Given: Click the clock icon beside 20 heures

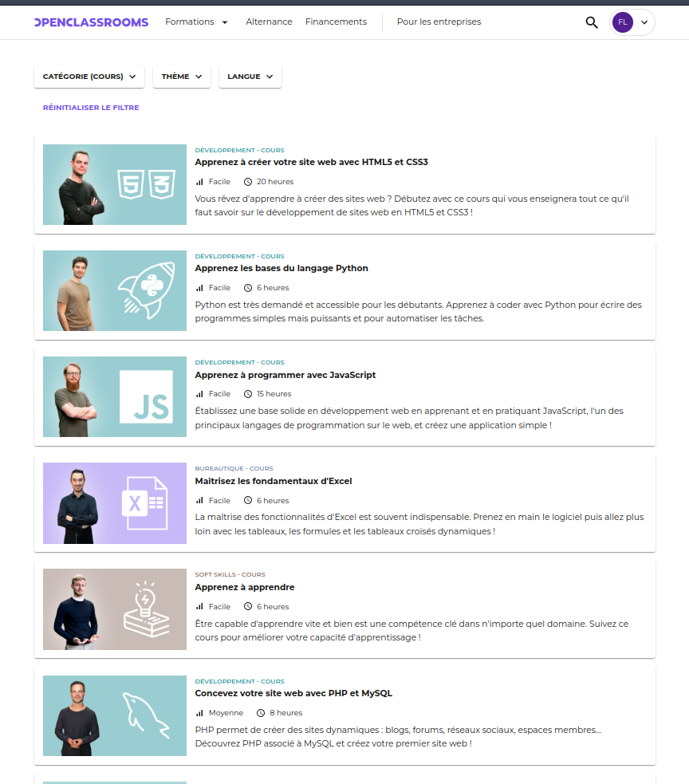Looking at the screenshot, I should [x=247, y=182].
